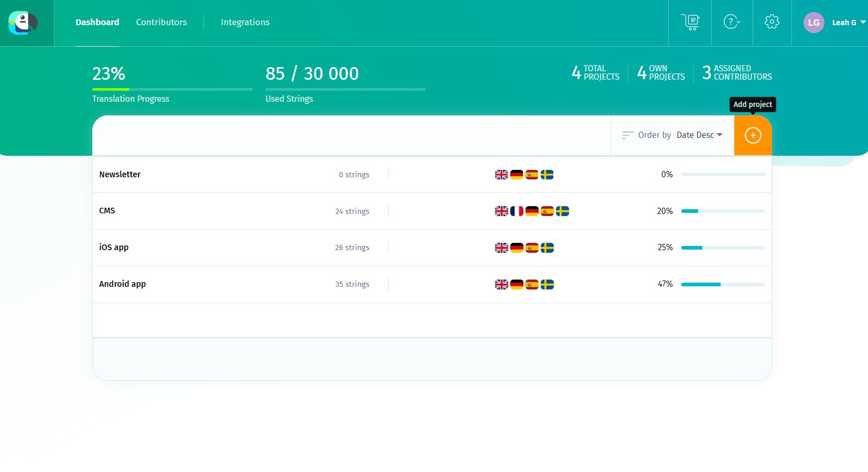The height and width of the screenshot is (472, 868).
Task: Open the Contributors tab
Action: click(x=162, y=22)
